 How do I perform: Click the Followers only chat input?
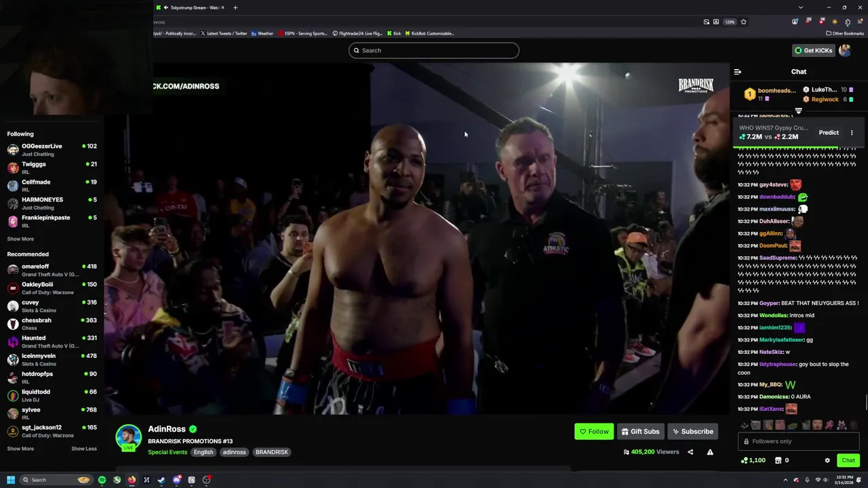[x=799, y=441]
